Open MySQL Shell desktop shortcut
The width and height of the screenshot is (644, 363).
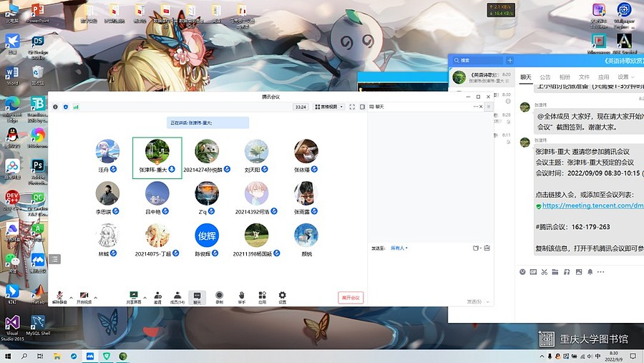pyautogui.click(x=38, y=326)
